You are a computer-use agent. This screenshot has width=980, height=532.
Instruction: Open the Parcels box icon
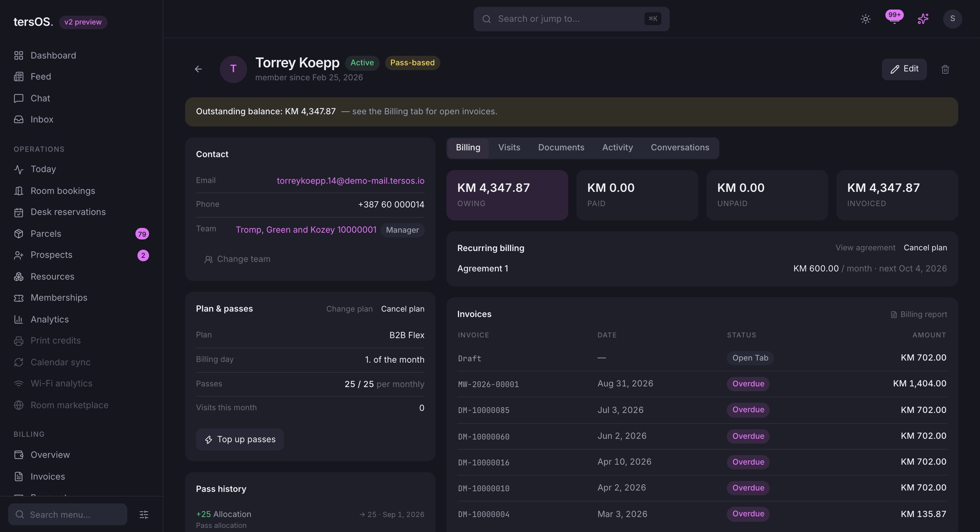coord(19,234)
